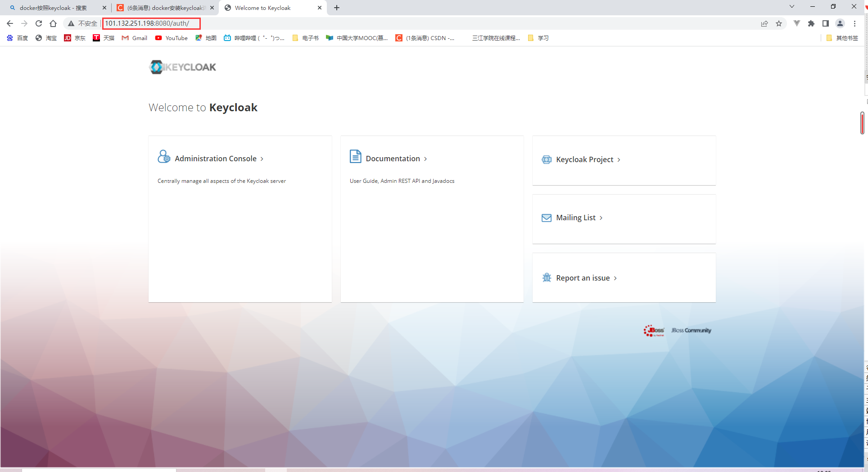The image size is (868, 472).
Task: Open the 中国大学MOOC bookmark
Action: [357, 38]
